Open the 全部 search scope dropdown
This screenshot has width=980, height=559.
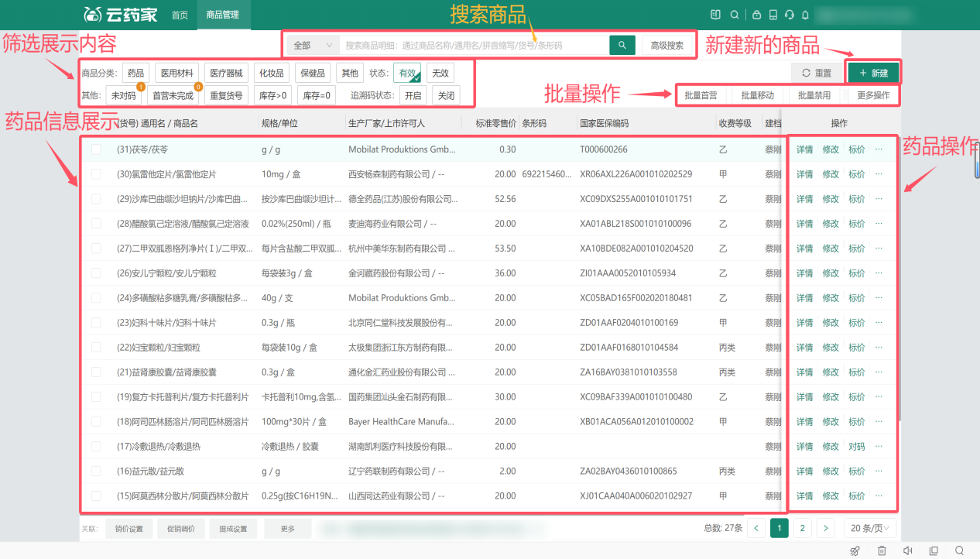pyautogui.click(x=314, y=46)
